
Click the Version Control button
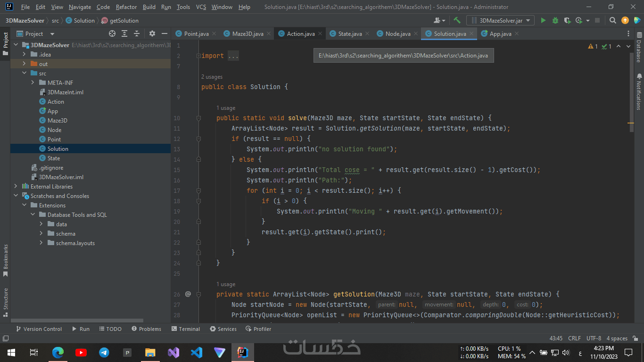39,329
